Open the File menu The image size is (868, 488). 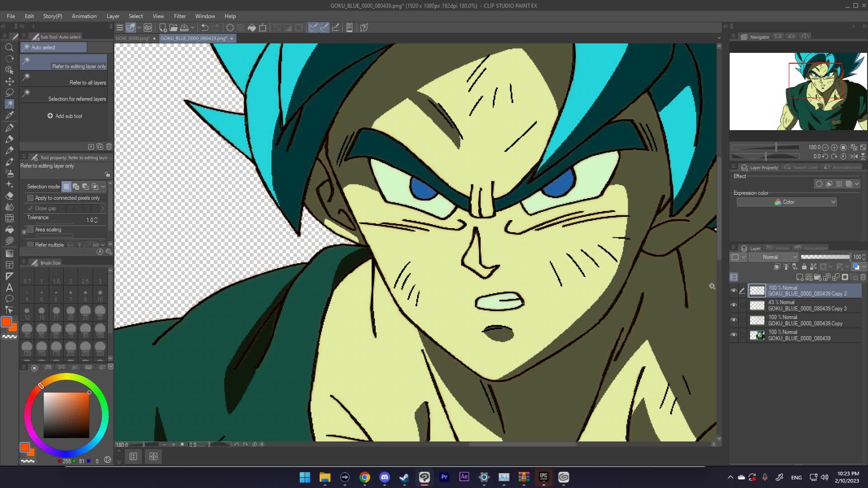(11, 16)
